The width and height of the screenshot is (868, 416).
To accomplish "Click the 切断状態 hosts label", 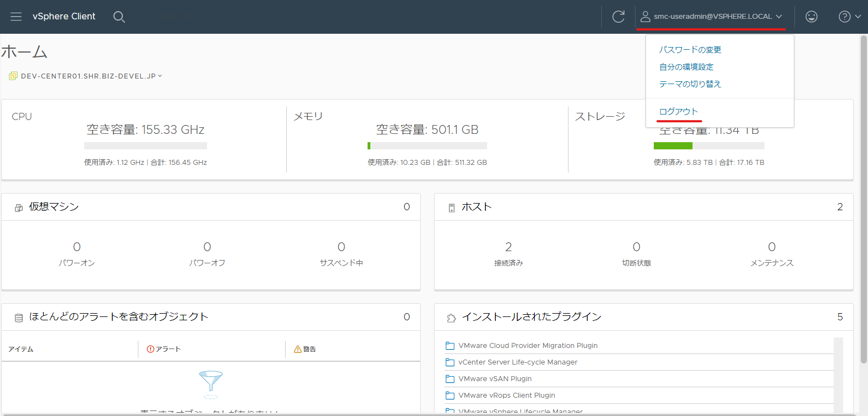I will (x=637, y=263).
